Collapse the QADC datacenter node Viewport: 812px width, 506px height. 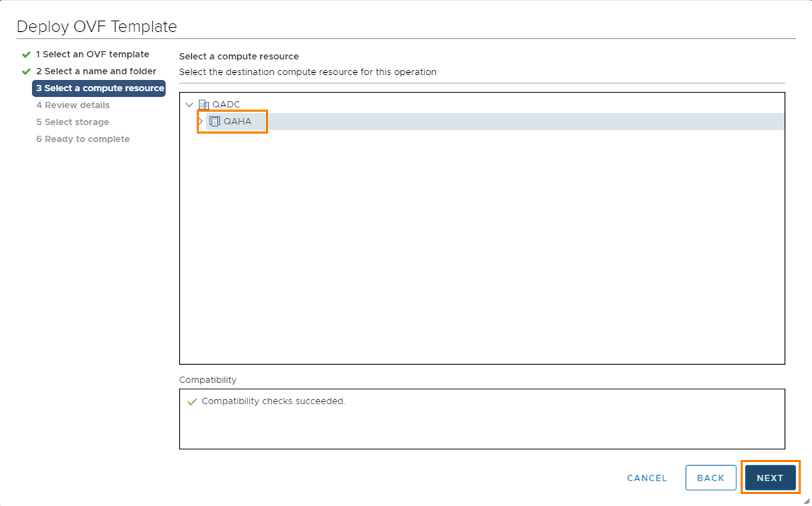(189, 104)
